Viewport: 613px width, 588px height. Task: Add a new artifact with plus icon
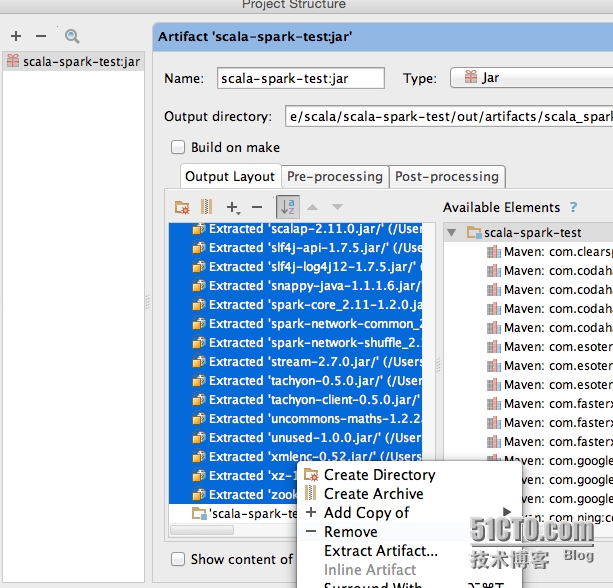pyautogui.click(x=16, y=36)
